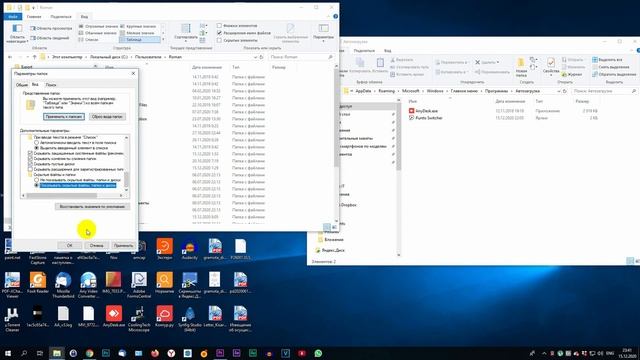The image size is (640, 360).
Task: Click Google Chrome icon on taskbar
Action: pos(89,353)
